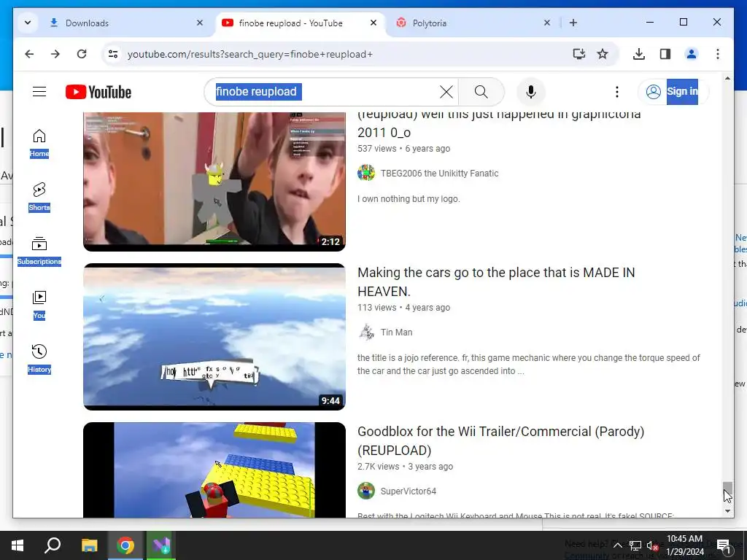
Task: View site information icon in address bar
Action: pyautogui.click(x=113, y=54)
